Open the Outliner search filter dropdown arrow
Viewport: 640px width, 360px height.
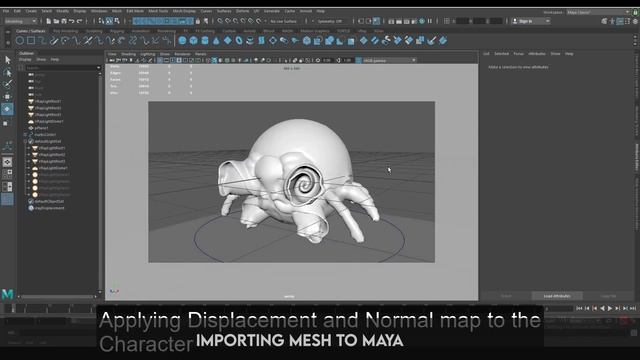98,67
